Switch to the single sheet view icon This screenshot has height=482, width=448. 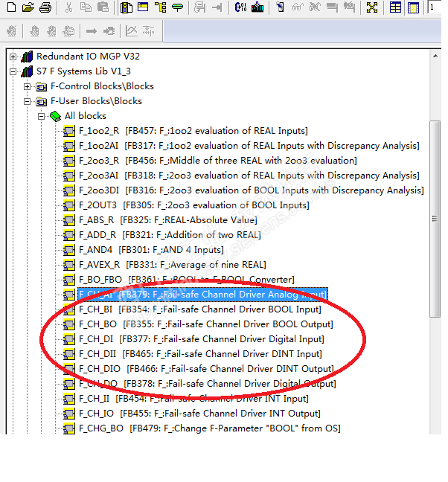click(x=413, y=7)
